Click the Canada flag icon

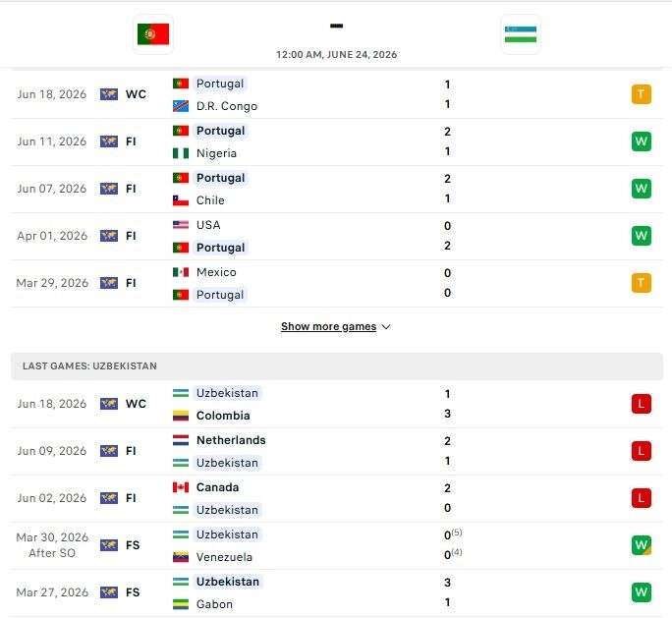click(x=181, y=487)
